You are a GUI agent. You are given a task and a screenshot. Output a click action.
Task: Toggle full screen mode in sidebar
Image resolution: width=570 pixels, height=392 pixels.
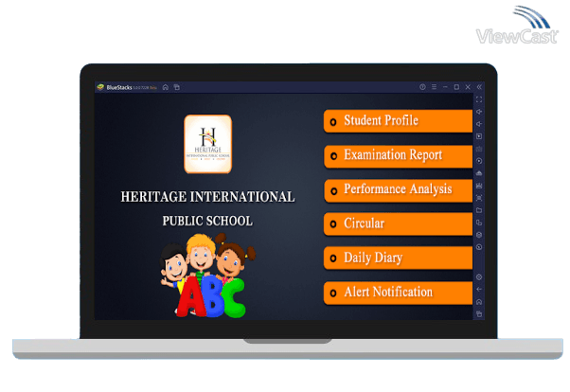tap(479, 99)
